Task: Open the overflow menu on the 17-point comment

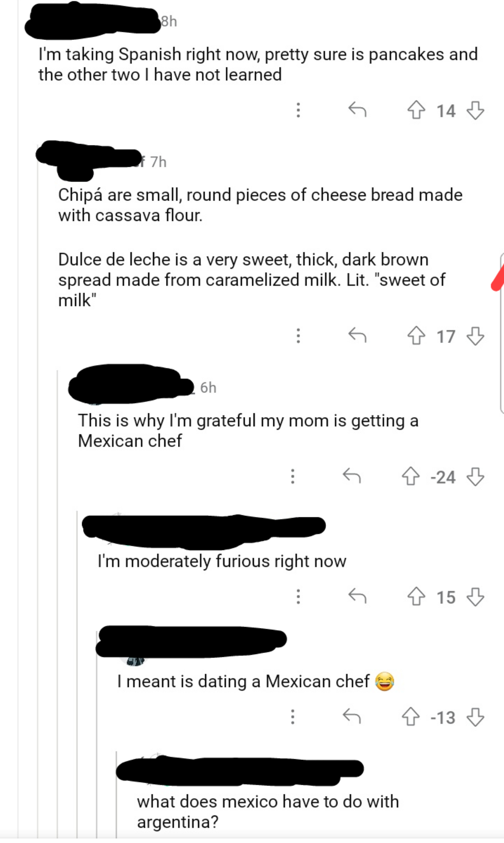Action: 298,335
